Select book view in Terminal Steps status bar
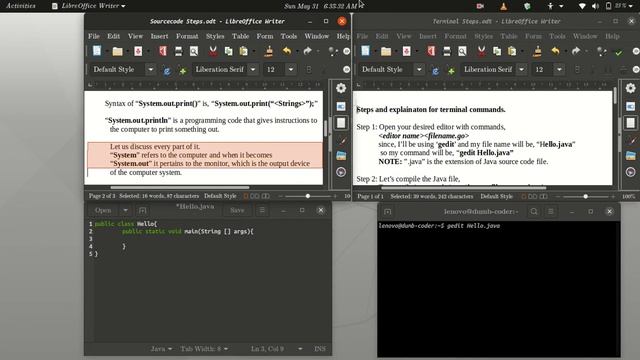Viewport: 640px width, 360px height. (543, 196)
